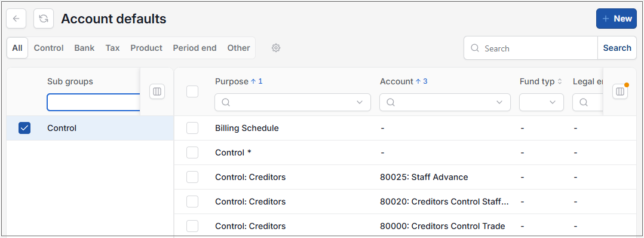644x238 pixels.
Task: Focus the Sub groups filter field
Action: 94,102
